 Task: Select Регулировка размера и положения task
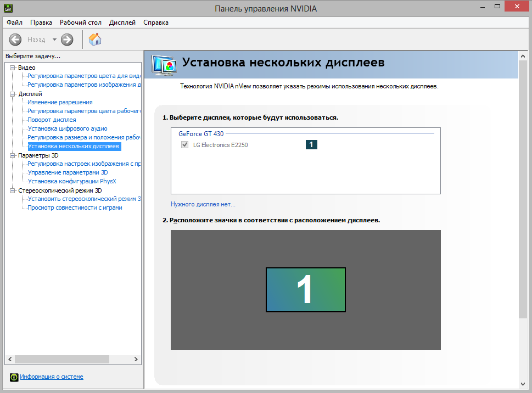pyautogui.click(x=84, y=138)
